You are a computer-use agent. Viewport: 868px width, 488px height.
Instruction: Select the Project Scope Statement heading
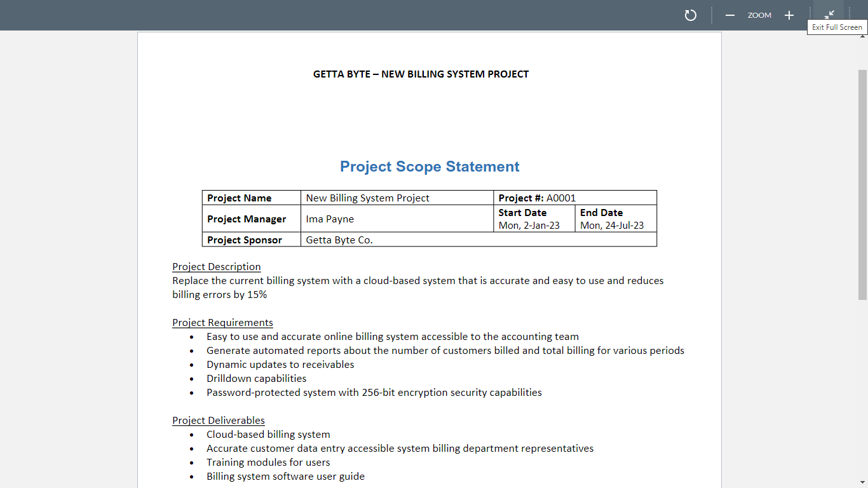point(430,166)
